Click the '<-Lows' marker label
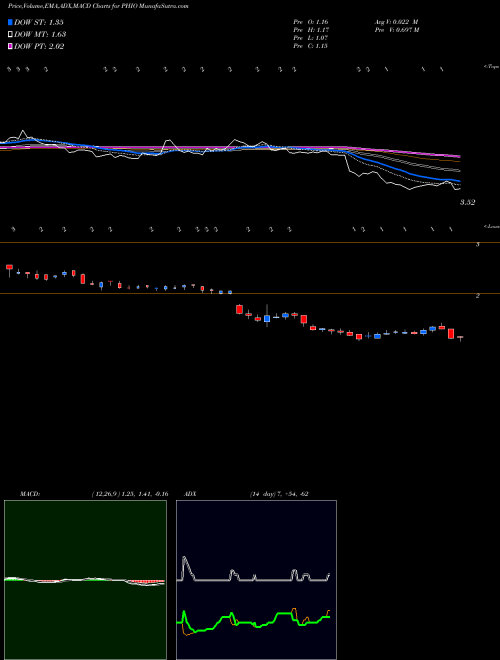Viewport: 500px width, 660px height. pos(492,226)
